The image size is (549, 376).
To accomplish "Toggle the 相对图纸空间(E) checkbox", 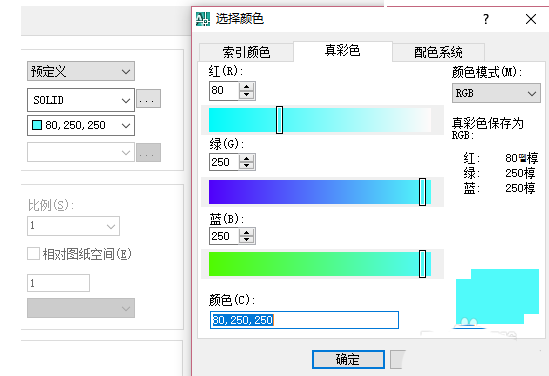I will (x=33, y=254).
